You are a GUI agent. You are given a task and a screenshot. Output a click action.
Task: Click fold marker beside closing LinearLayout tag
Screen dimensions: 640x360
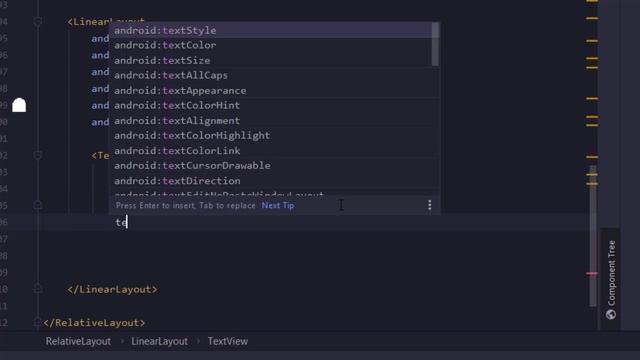click(38, 289)
